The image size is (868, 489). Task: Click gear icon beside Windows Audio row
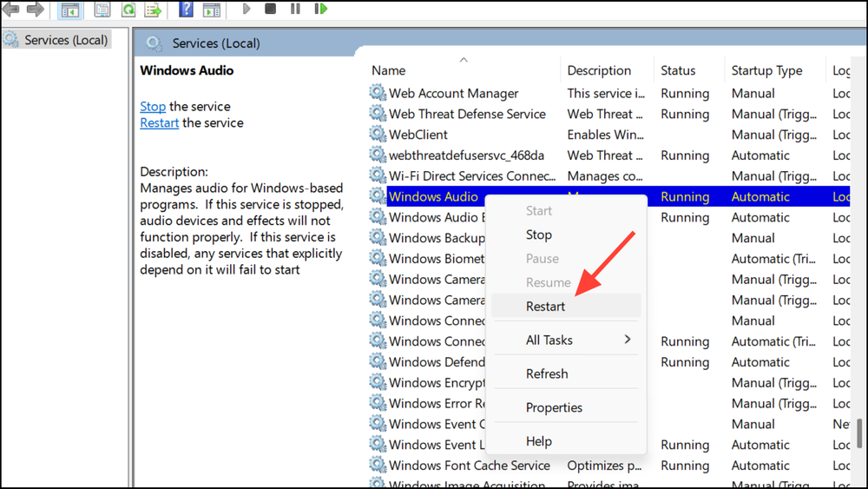click(378, 196)
